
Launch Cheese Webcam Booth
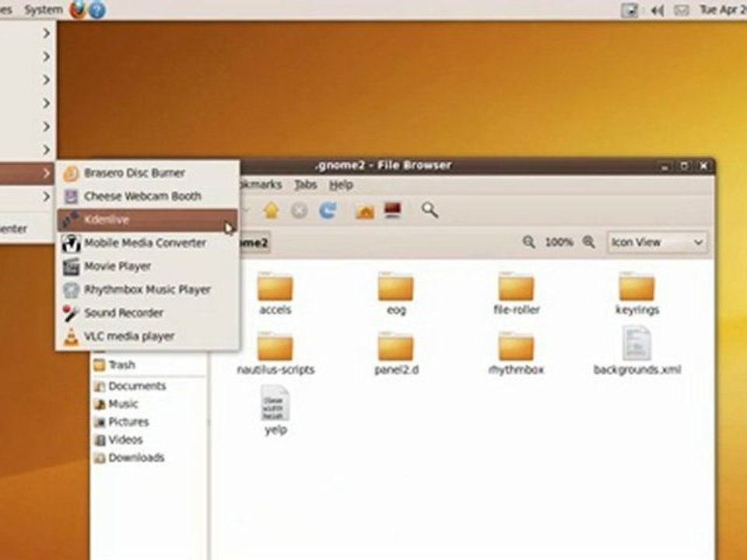point(148,196)
